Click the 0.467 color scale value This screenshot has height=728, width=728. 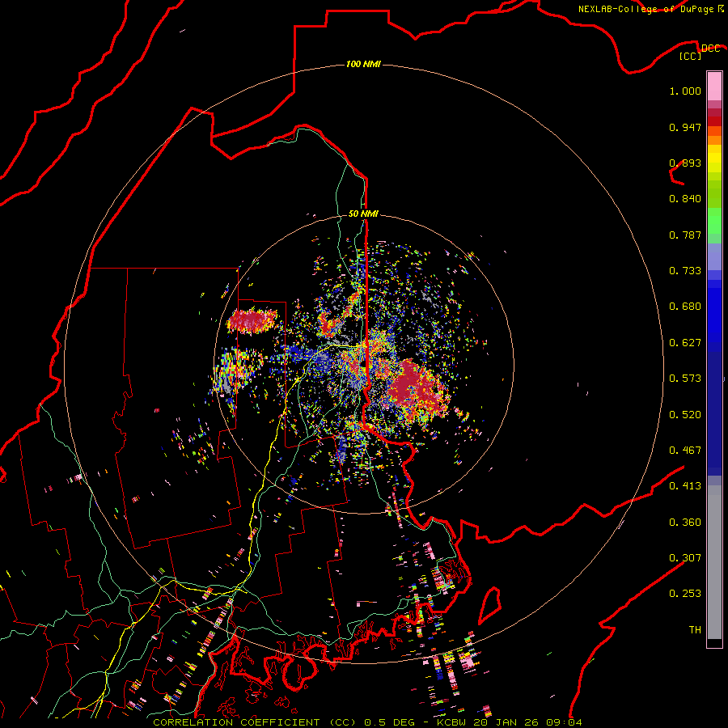(685, 451)
